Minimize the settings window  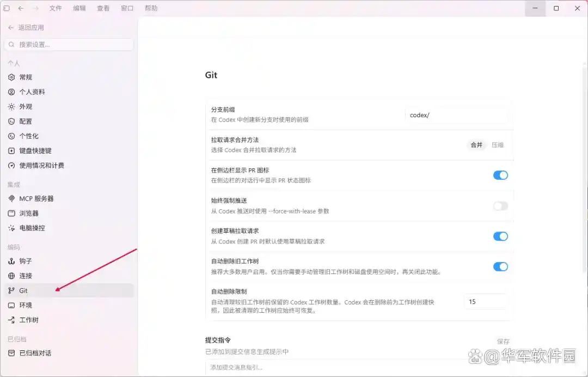pyautogui.click(x=535, y=8)
